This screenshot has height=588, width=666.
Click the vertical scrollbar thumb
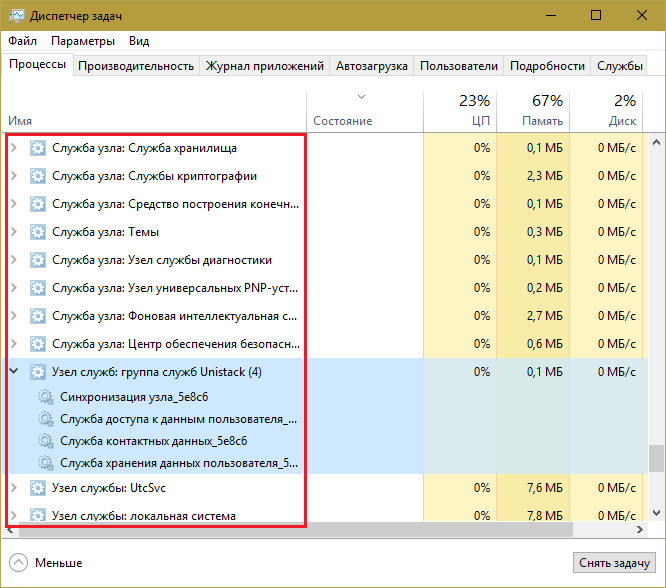(x=656, y=458)
